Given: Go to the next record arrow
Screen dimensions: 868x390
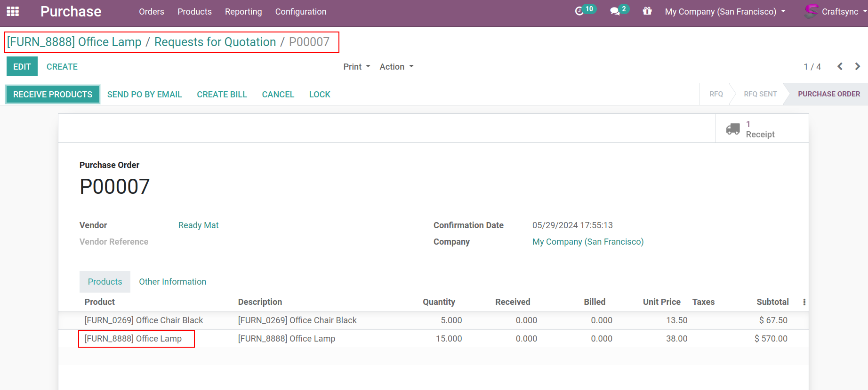Looking at the screenshot, I should click(x=857, y=66).
